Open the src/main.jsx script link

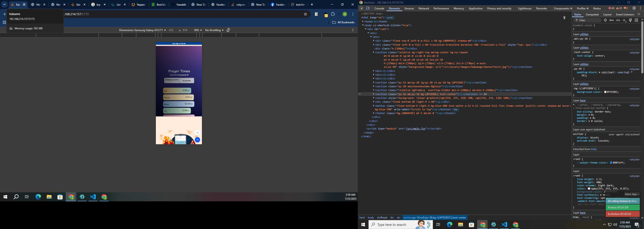pos(416,129)
